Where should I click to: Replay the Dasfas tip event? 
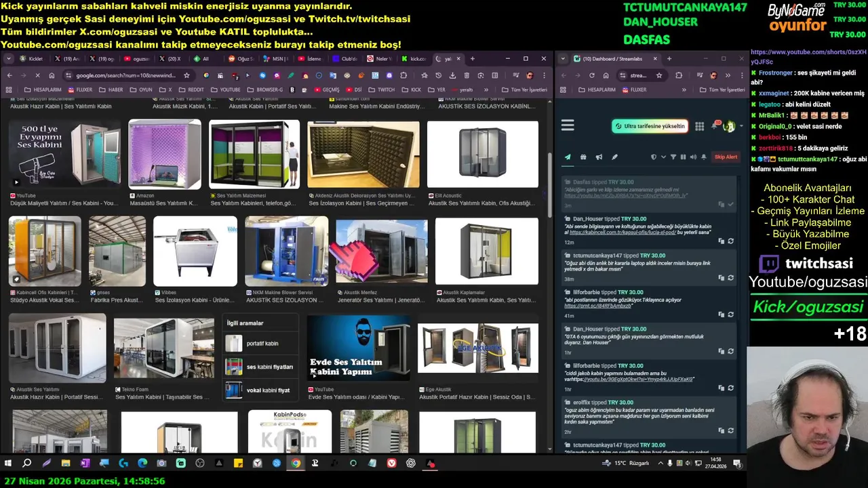click(x=730, y=204)
